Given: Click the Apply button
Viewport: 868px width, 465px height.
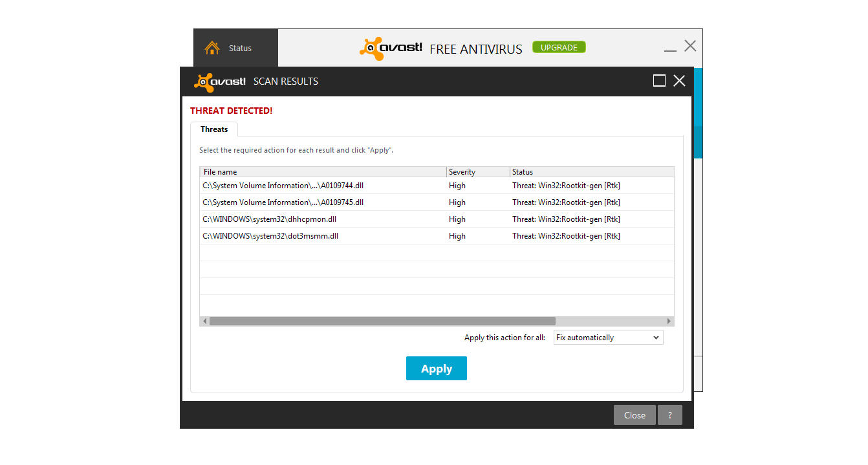Looking at the screenshot, I should pos(437,369).
